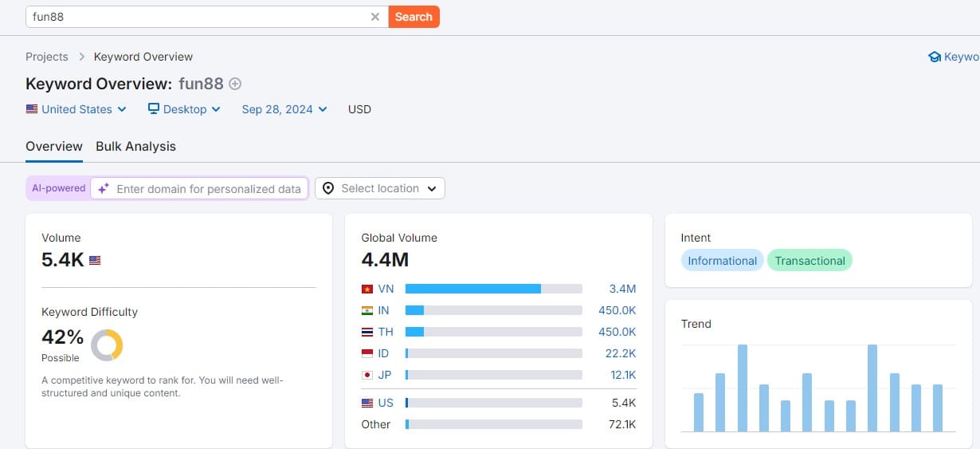Clear the search field with the X icon
Viewport: 980px width, 449px height.
375,17
